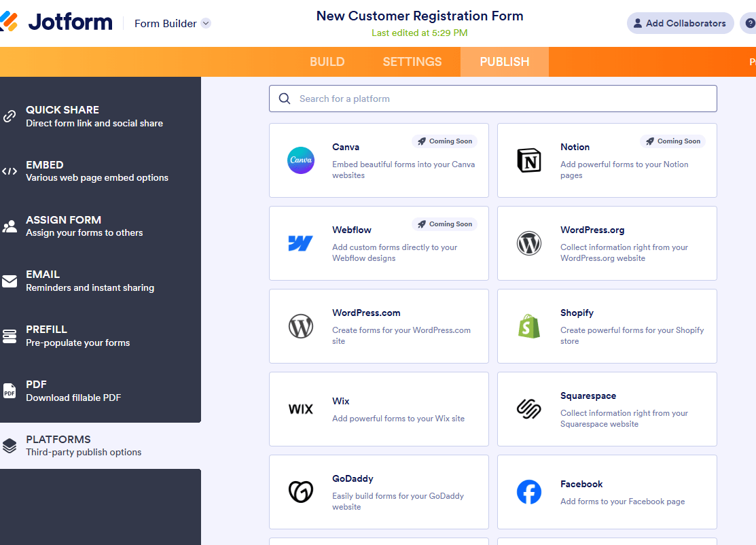This screenshot has height=545, width=756.
Task: Click 'Create powerful forms for your Shopify store'
Action: click(x=632, y=336)
